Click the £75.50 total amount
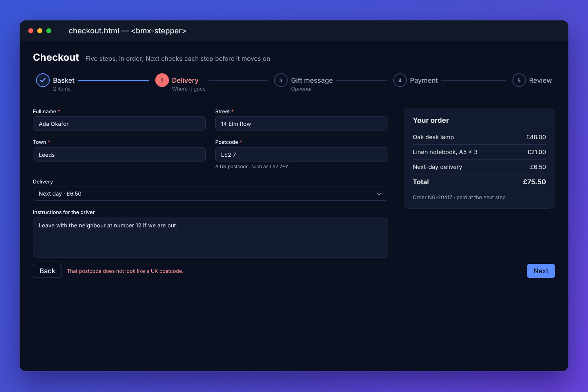Image resolution: width=588 pixels, height=392 pixels. click(x=534, y=182)
